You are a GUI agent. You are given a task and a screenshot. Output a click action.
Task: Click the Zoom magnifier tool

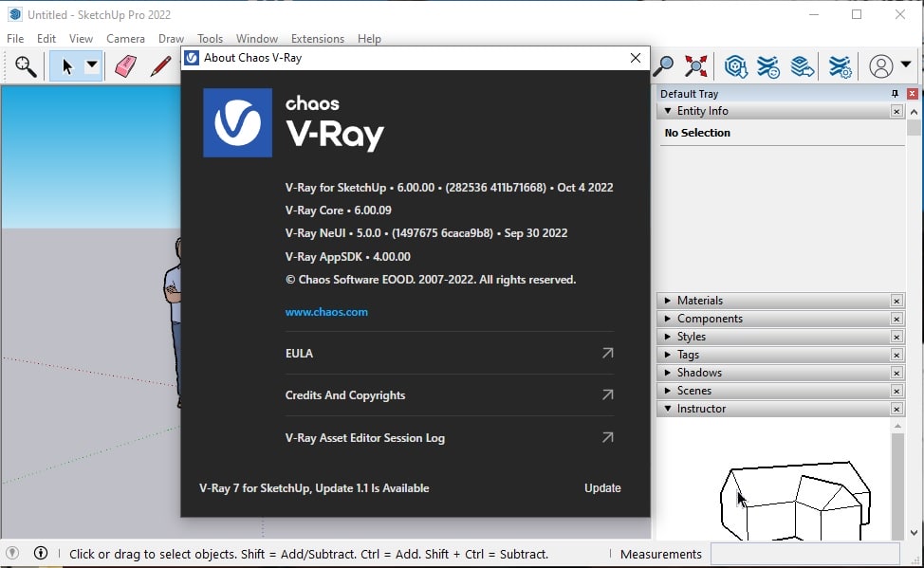(663, 66)
